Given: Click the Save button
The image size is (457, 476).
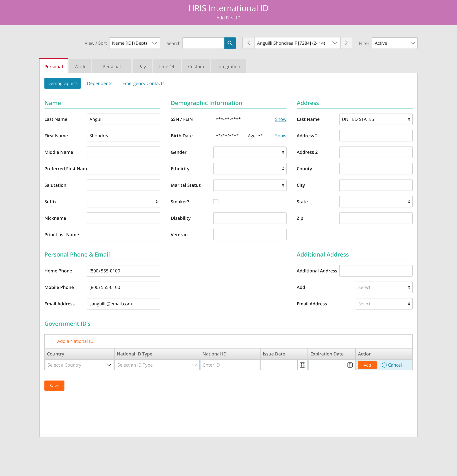Looking at the screenshot, I should click(x=54, y=386).
